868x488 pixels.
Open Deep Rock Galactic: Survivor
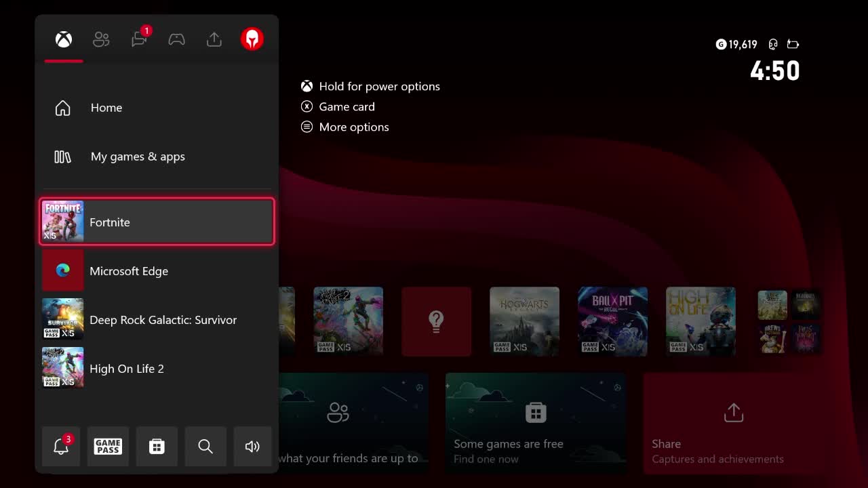[157, 320]
